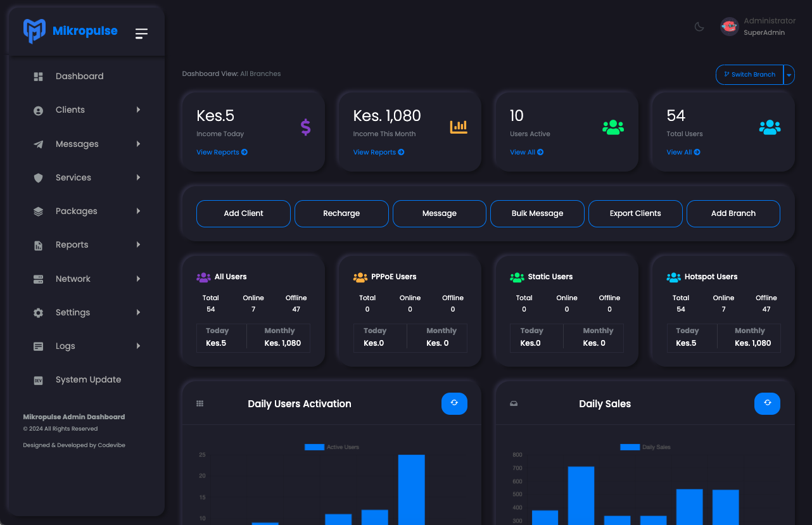
Task: Click the blue Hotspot Users group icon
Action: (674, 277)
